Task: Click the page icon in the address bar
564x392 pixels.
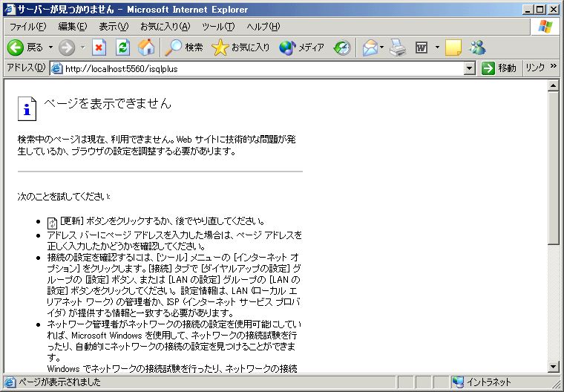Action: [57, 68]
